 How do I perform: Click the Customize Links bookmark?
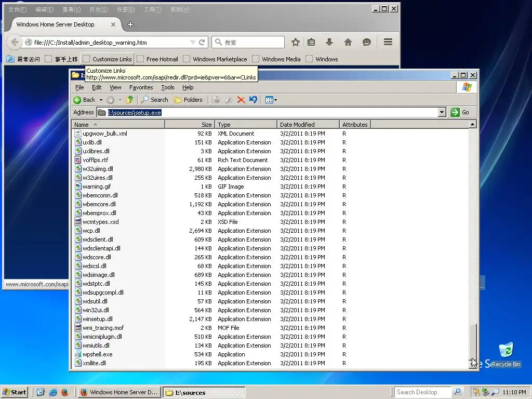point(107,59)
